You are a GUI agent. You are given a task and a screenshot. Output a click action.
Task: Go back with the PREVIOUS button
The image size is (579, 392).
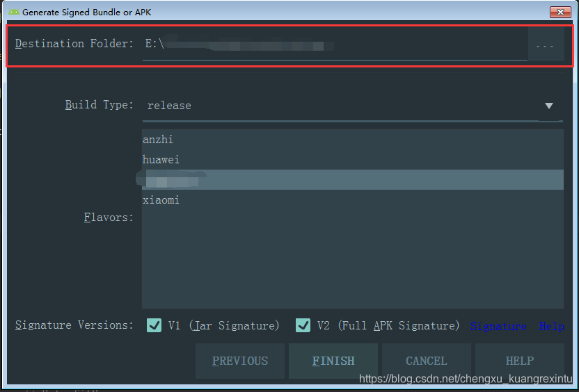click(x=240, y=361)
